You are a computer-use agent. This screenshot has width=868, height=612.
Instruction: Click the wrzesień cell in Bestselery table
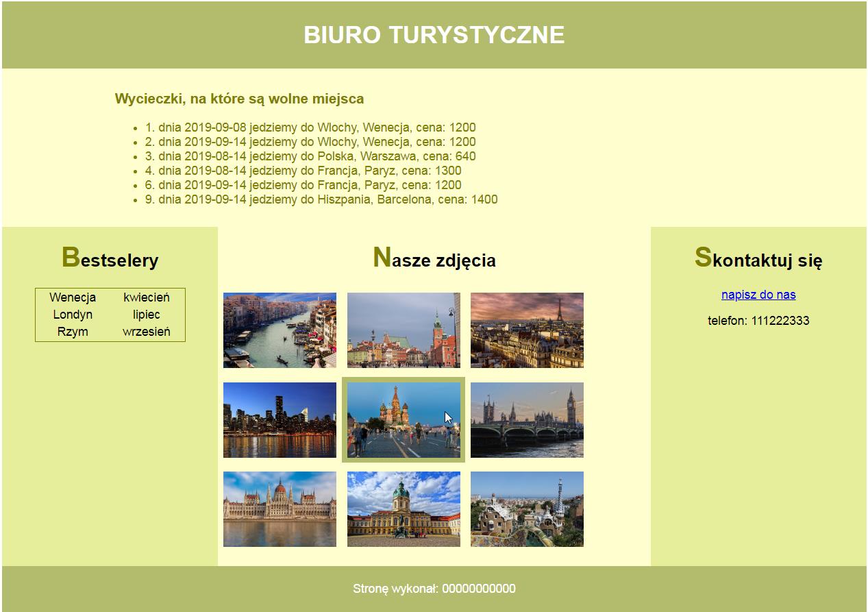(x=147, y=332)
